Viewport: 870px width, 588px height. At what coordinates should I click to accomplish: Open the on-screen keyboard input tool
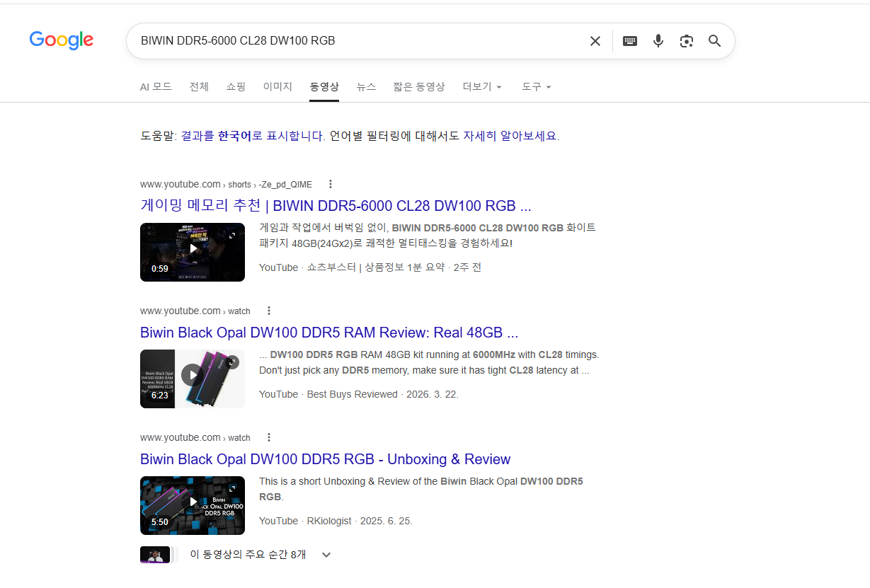pyautogui.click(x=630, y=41)
